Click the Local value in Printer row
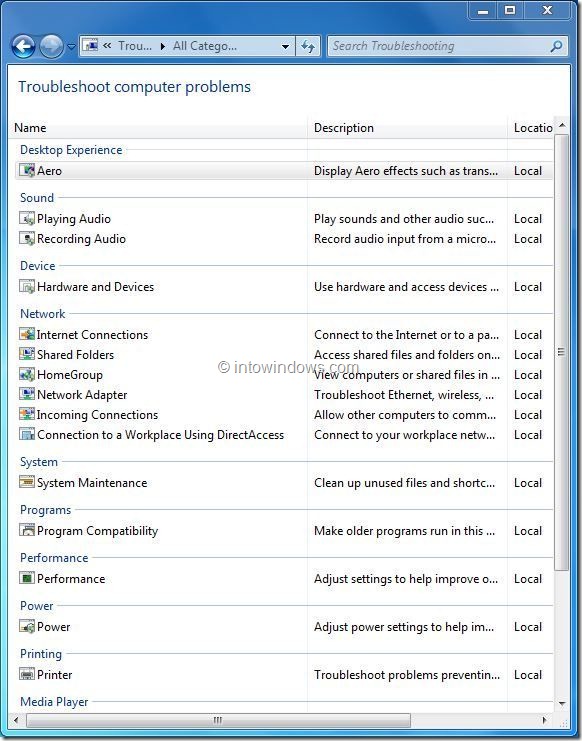Screen dimensions: 582x741 click(x=528, y=674)
